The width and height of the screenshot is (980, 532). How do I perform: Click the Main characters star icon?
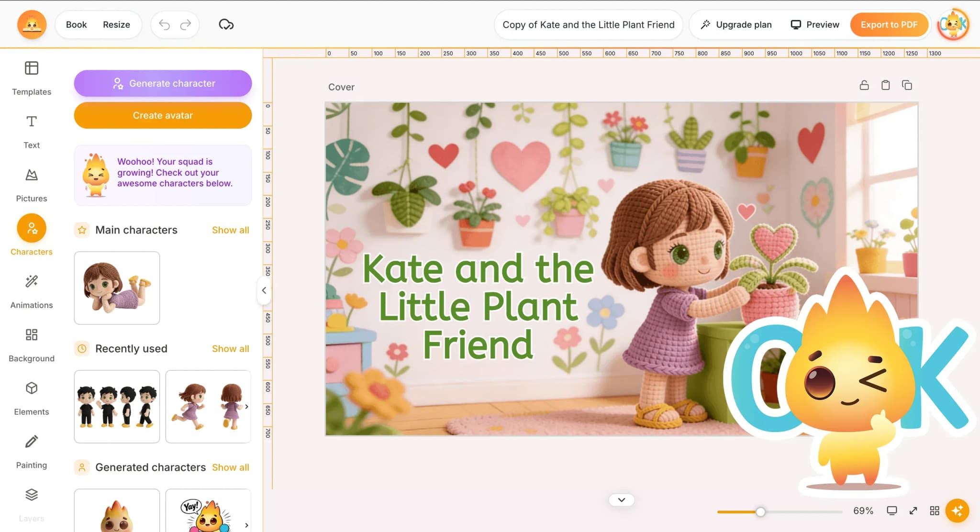click(x=82, y=230)
